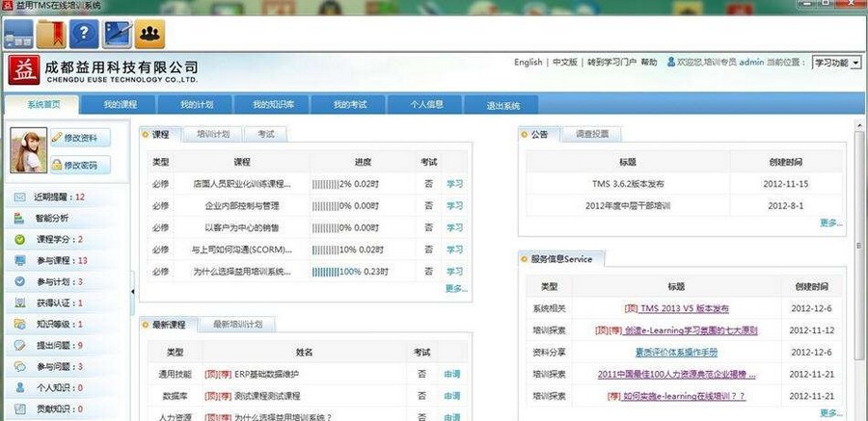Click the 2% progress bar of the first course
This screenshot has height=421, width=868.
[326, 184]
